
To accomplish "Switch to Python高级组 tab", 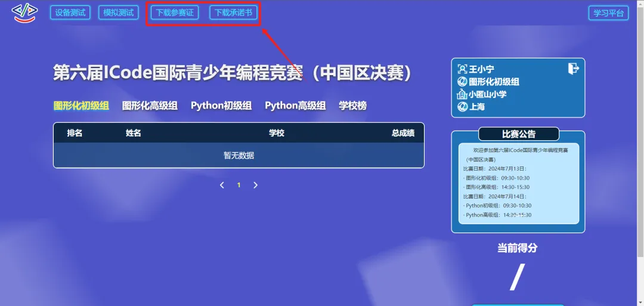I will pyautogui.click(x=295, y=106).
